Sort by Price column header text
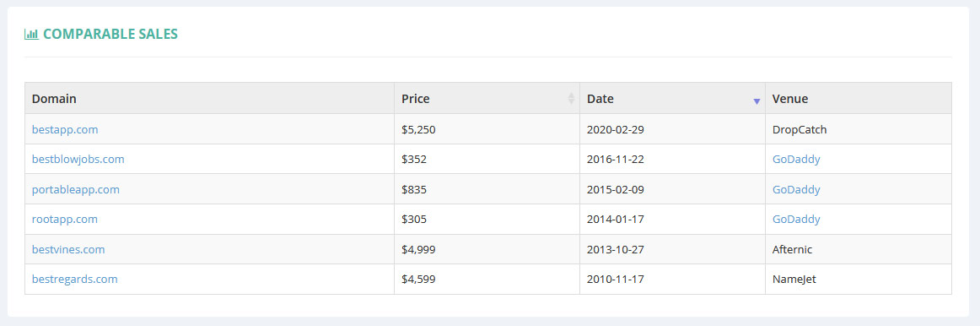Screen dimensions: 980x326 416,98
